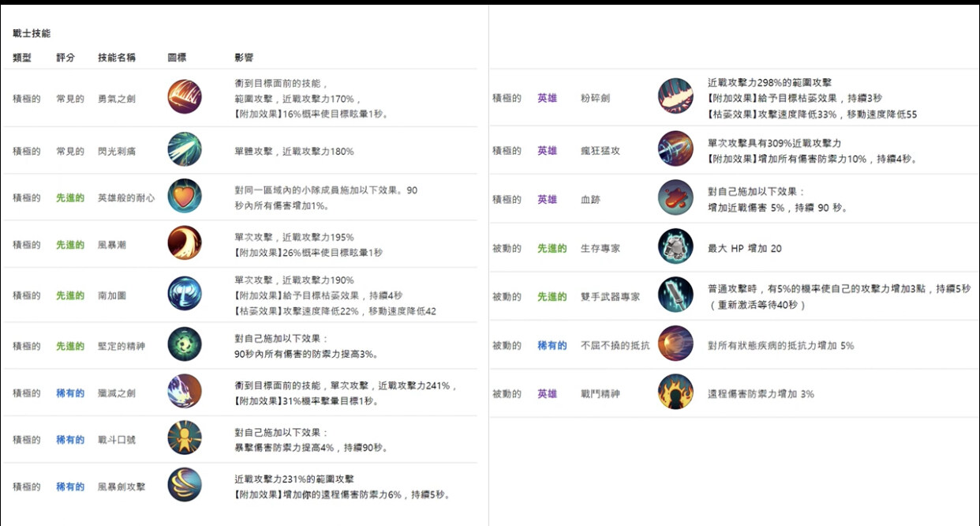Open the 瘋狂猛攻 skill icon

(675, 150)
